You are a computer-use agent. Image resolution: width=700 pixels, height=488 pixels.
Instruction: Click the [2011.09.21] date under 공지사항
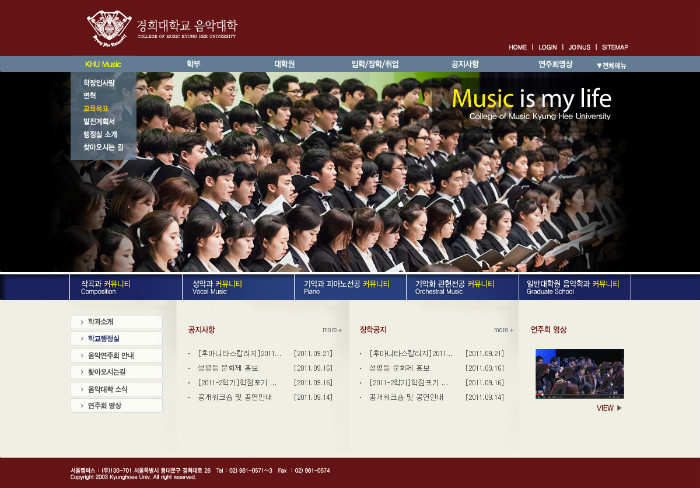click(313, 354)
